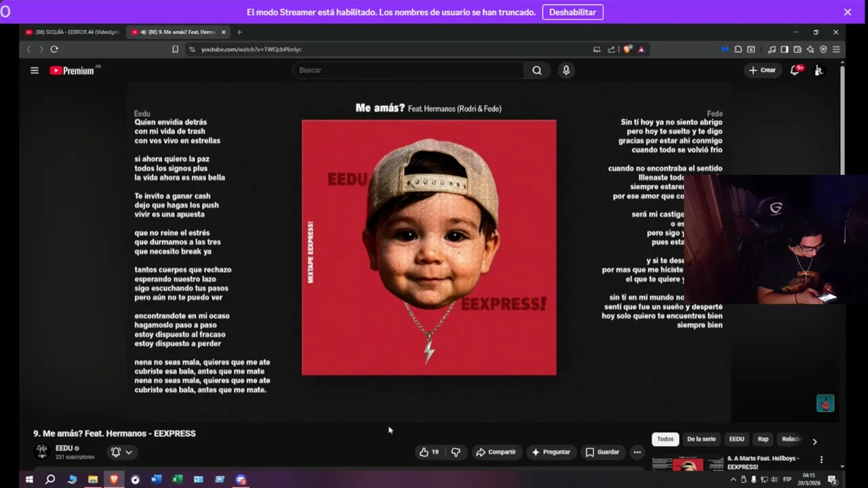Open more actions three-dot menu

coord(637,452)
